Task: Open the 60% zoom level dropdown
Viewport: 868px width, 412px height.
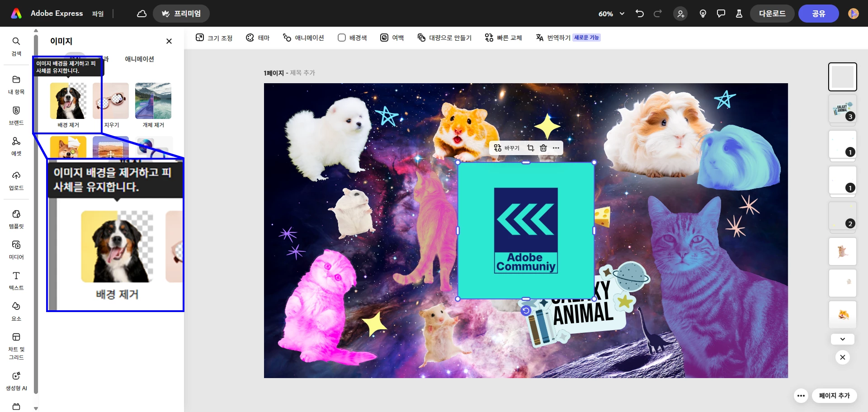Action: coord(611,14)
